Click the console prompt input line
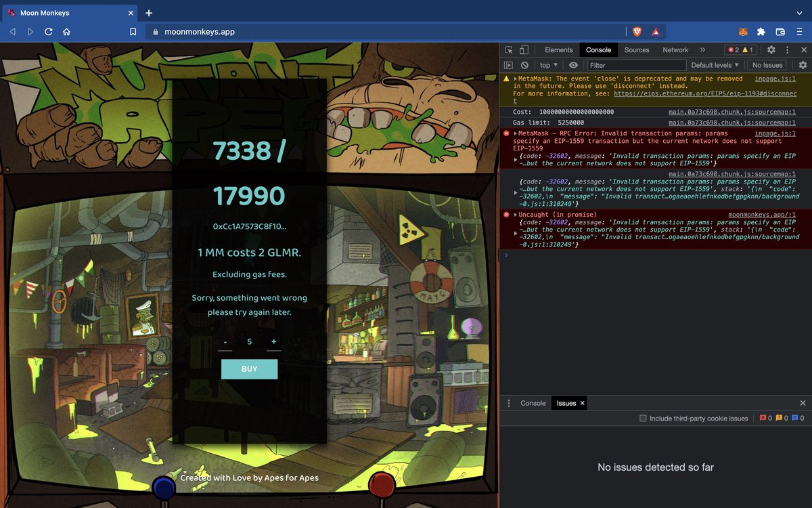812x508 pixels. click(x=660, y=255)
